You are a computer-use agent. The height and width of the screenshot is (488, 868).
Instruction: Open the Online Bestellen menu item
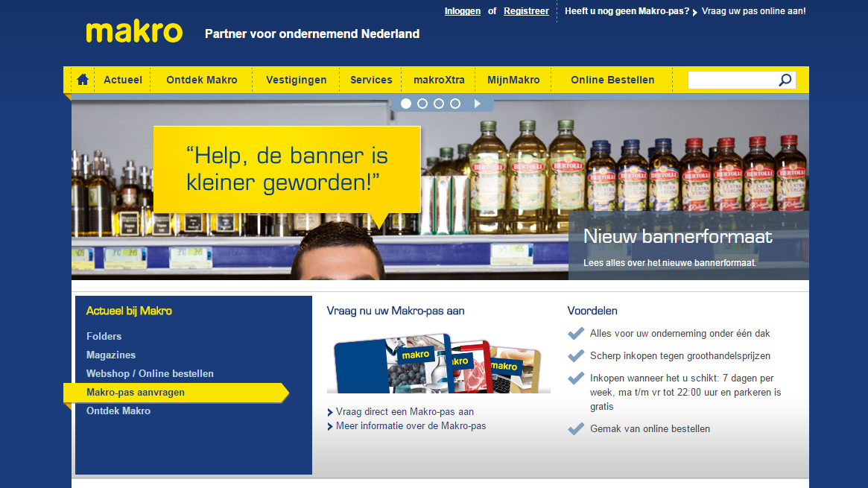[612, 80]
